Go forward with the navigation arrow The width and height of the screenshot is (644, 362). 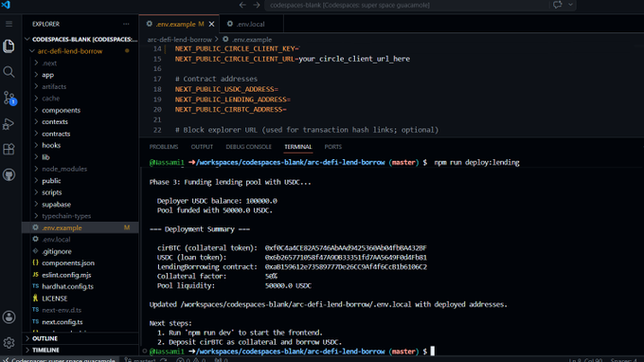tap(257, 5)
